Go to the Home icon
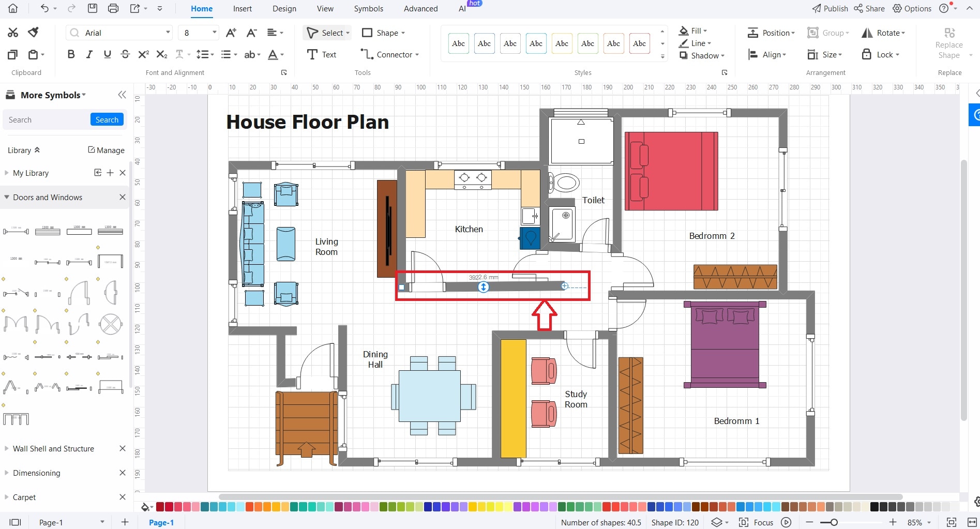 (x=13, y=8)
